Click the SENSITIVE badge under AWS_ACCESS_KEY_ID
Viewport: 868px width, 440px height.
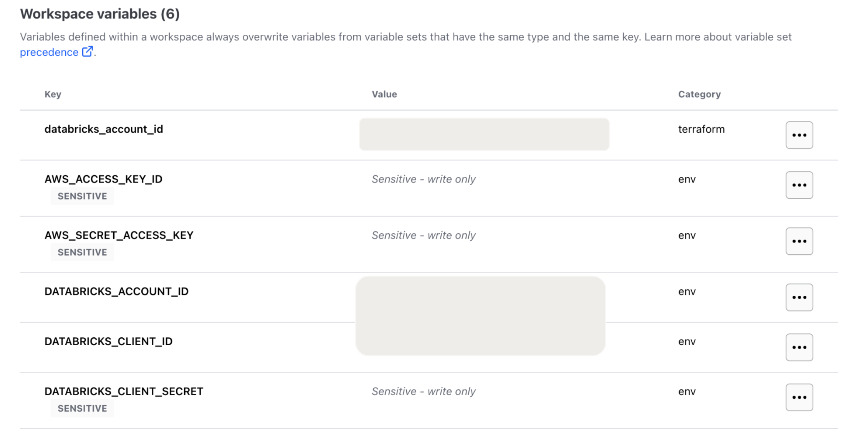click(82, 196)
